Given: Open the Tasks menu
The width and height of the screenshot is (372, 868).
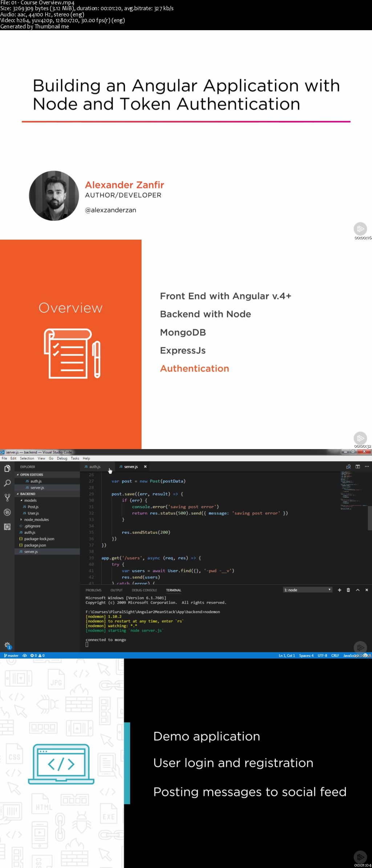Looking at the screenshot, I should [75, 458].
